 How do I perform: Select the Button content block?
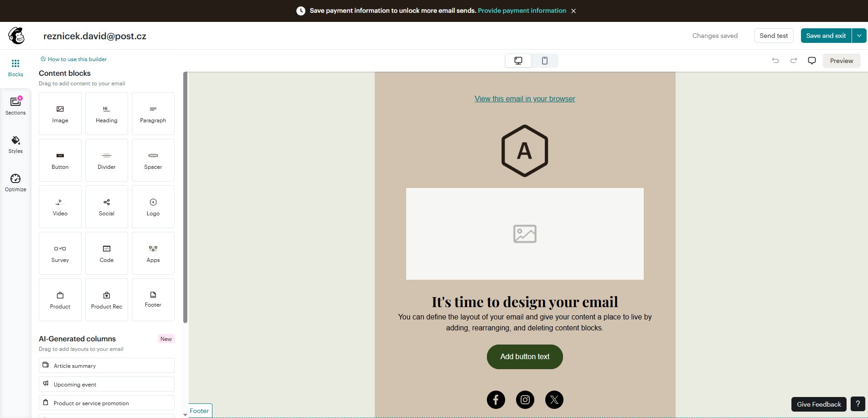point(60,160)
